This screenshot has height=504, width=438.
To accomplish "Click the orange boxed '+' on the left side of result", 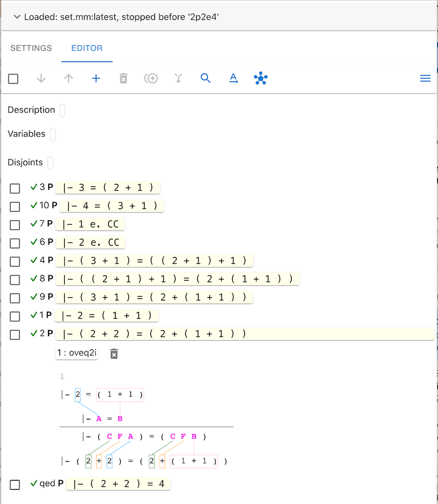I will point(99,461).
